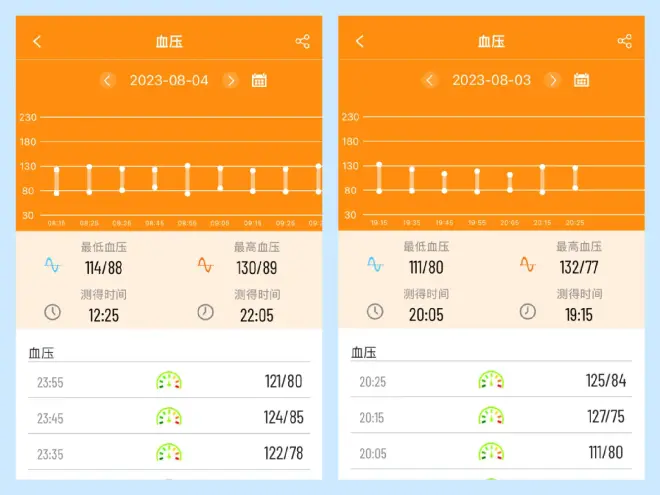The width and height of the screenshot is (660, 495).
Task: Open share icon on 2023-08-03 screen
Action: tap(625, 41)
